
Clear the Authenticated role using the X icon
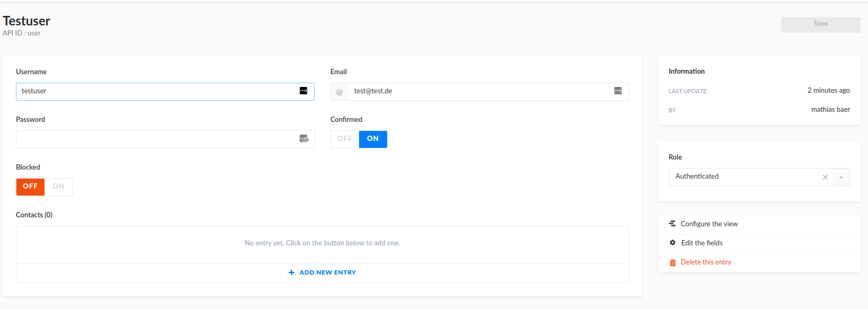coord(825,177)
